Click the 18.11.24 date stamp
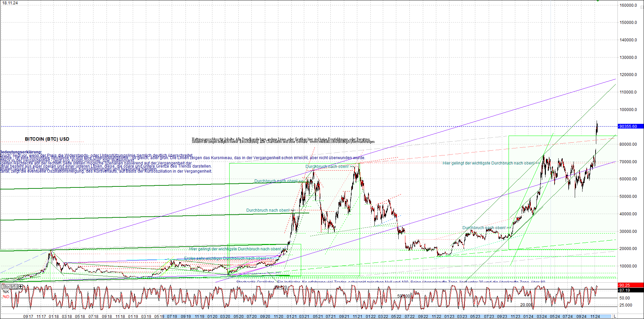Viewport: 644px width, 319px height. 10,3
